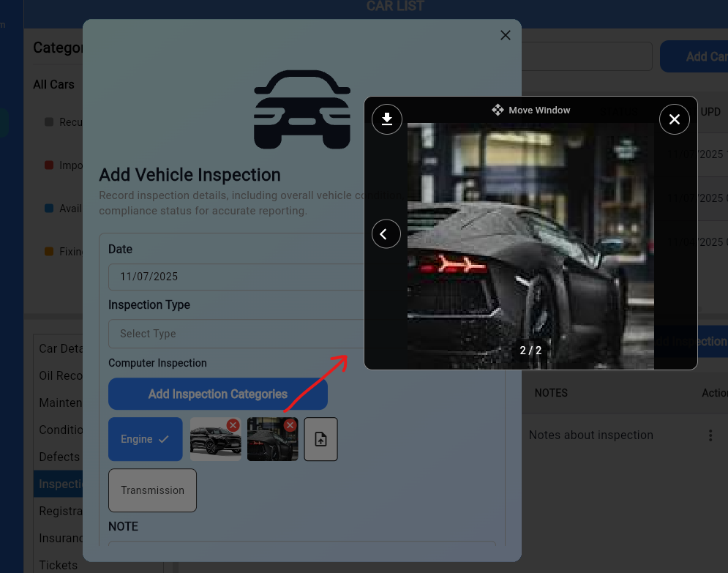
Task: Remove the second sports car thumbnail
Action: click(290, 425)
